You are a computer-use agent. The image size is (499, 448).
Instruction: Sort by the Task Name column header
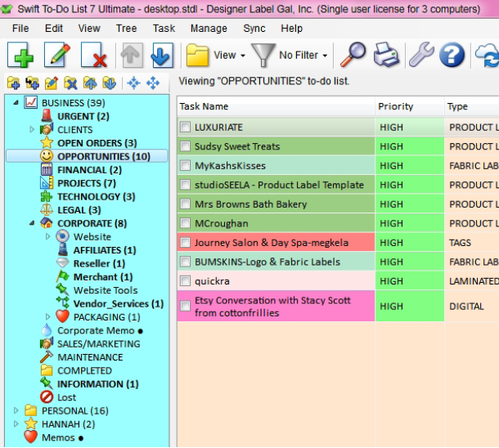[x=276, y=106]
